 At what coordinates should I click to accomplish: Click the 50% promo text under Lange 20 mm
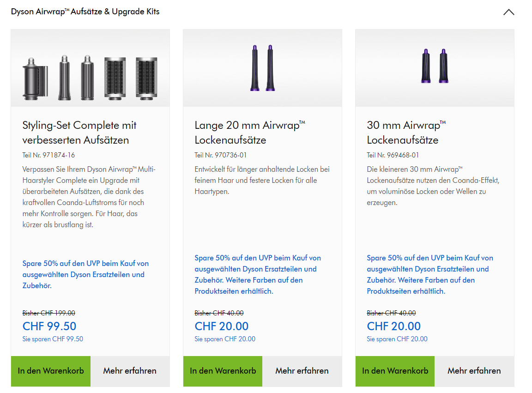258,274
